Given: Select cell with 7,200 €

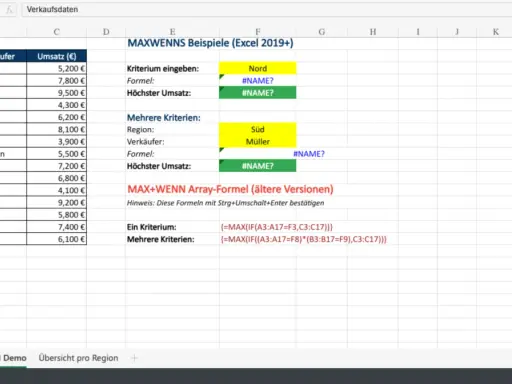Looking at the screenshot, I should point(57,166).
